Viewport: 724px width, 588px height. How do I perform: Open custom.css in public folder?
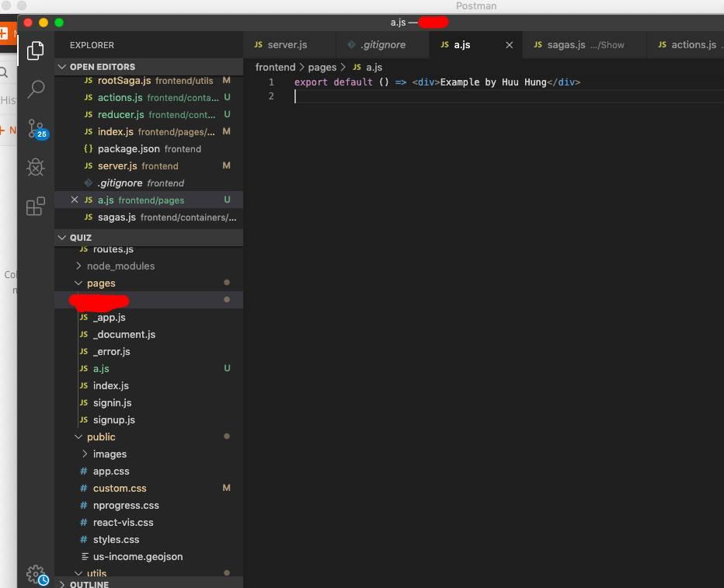pyautogui.click(x=148, y=489)
